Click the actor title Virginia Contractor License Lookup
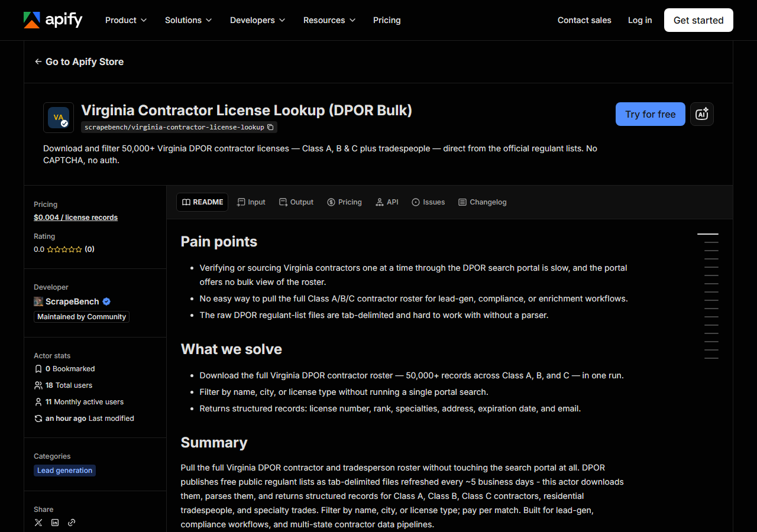Image resolution: width=757 pixels, height=532 pixels. 247,111
